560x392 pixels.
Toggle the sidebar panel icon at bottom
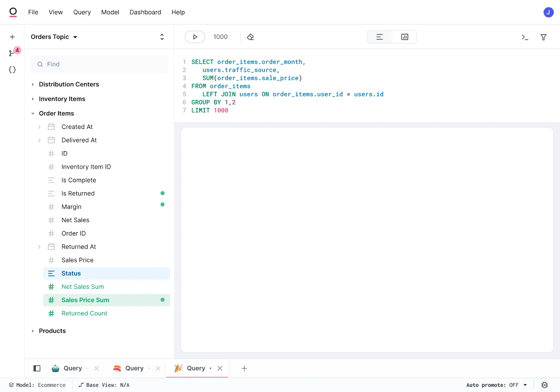coord(37,368)
